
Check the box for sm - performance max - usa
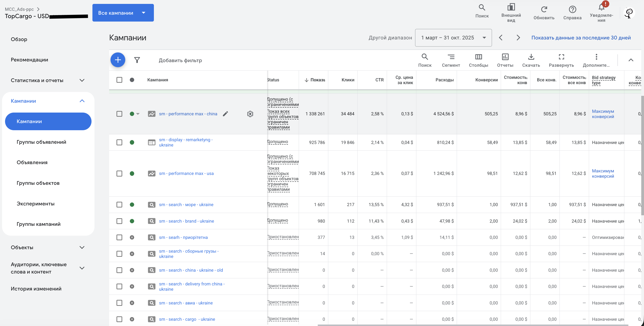119,173
